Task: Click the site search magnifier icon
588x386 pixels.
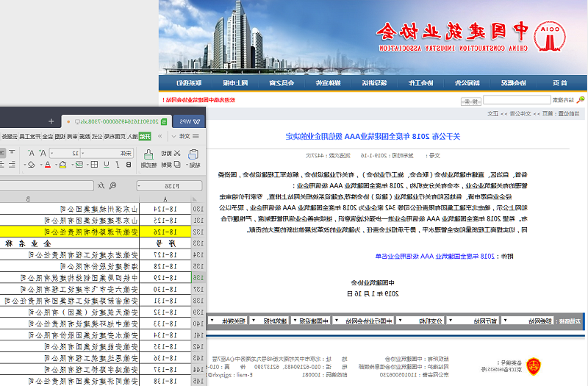Action: click(581, 99)
